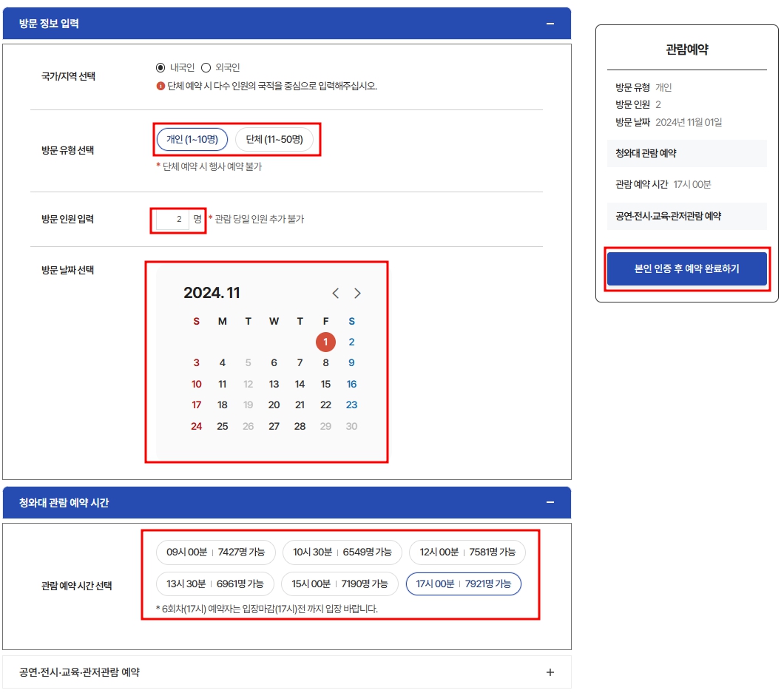Select the 13시 30분 time slot
This screenshot has height=693, width=784.
tap(215, 584)
